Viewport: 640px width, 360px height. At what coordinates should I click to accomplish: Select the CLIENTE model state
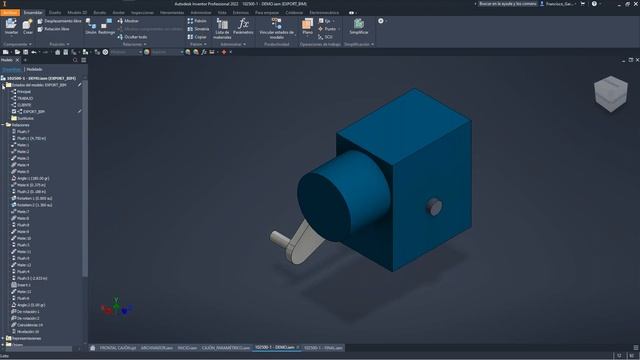(24, 105)
